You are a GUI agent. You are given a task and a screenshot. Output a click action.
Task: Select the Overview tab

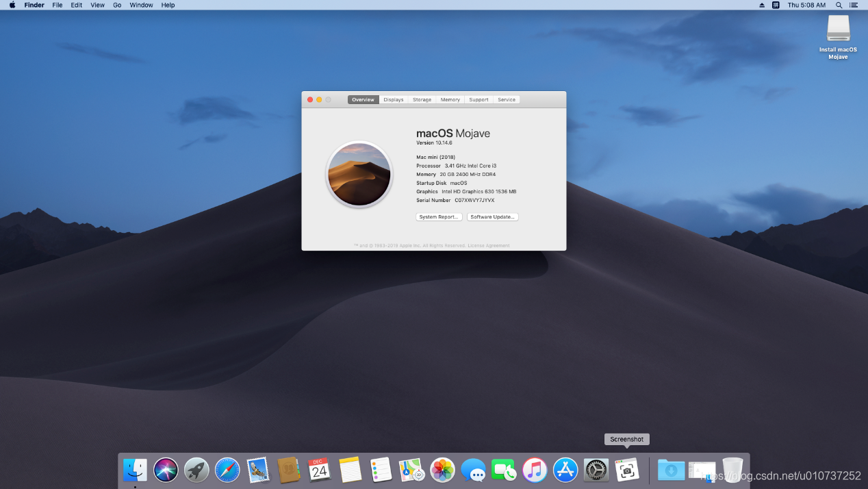pyautogui.click(x=363, y=99)
